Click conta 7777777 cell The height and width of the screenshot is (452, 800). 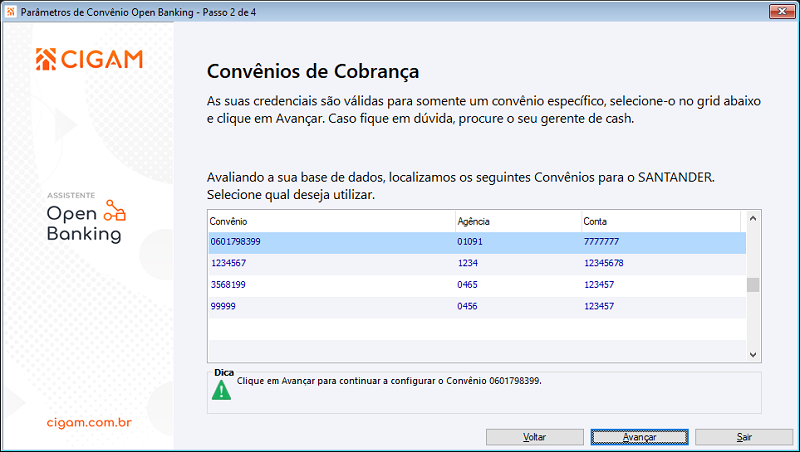663,242
